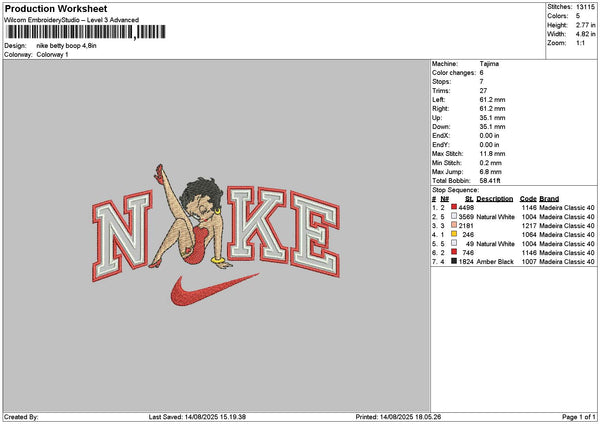Click the Total Bobbin value 58.41ft
The width and height of the screenshot is (600, 424).
[490, 181]
